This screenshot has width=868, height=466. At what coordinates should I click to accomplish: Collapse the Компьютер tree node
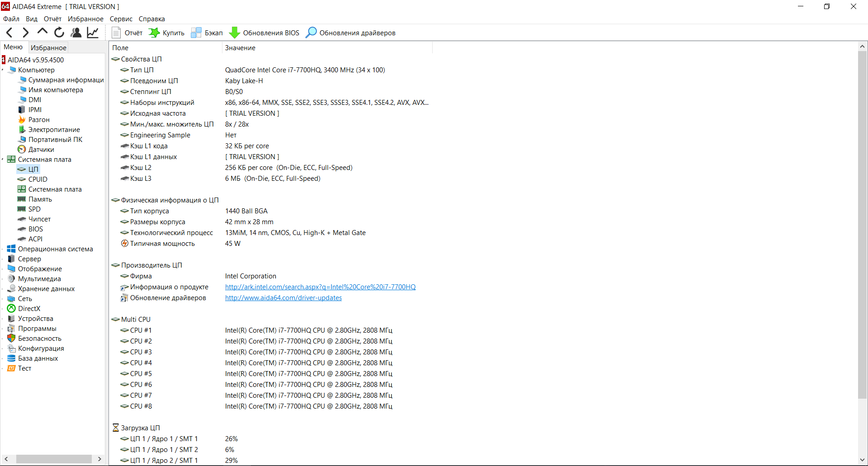(x=3, y=70)
